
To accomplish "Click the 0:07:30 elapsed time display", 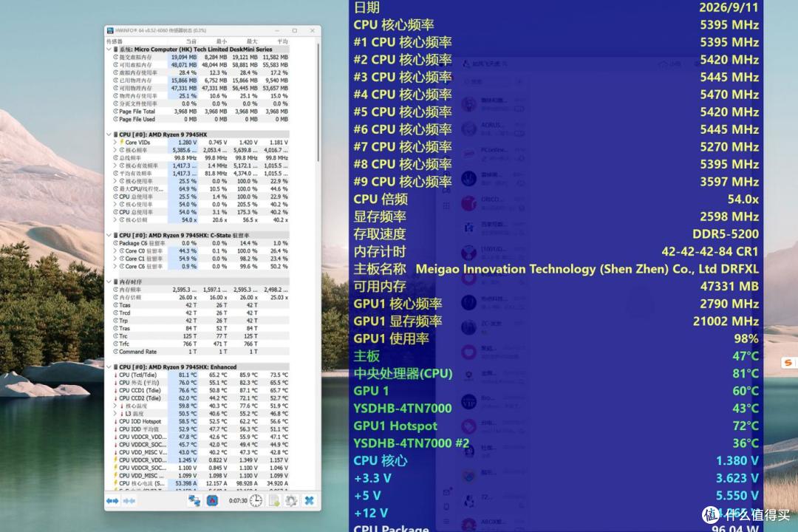I will pos(238,501).
